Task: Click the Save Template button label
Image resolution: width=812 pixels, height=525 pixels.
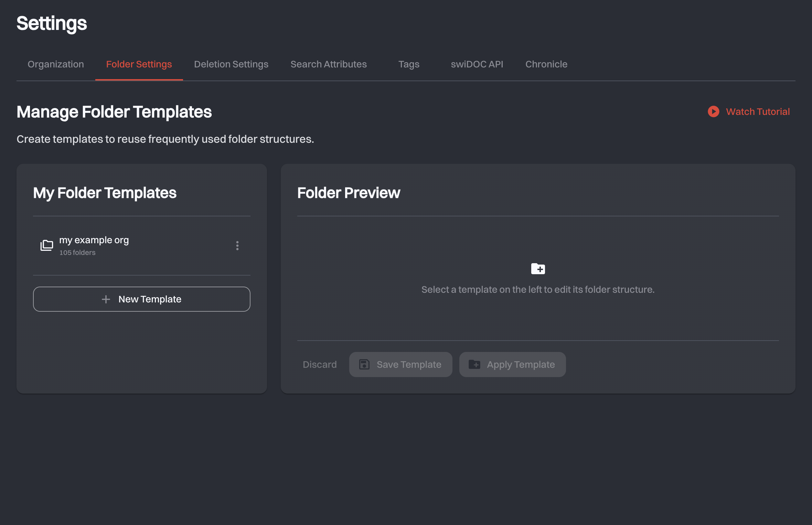Action: point(409,365)
